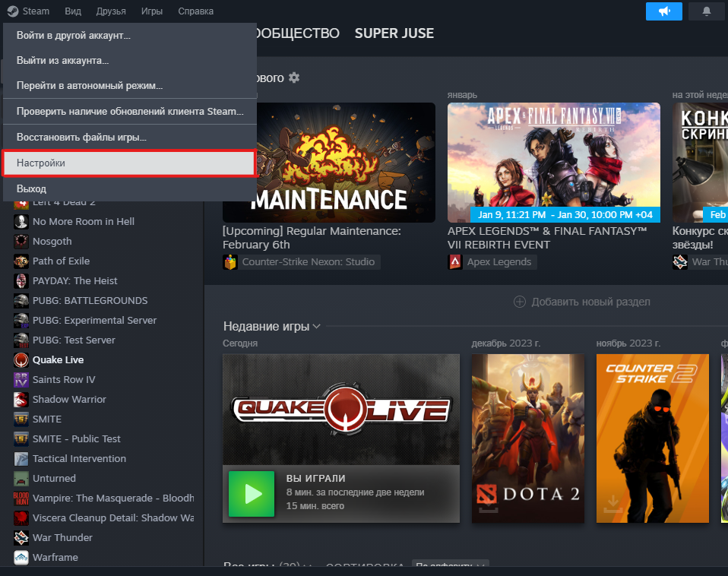
Task: Open the Quake Live recent game banner
Action: (x=341, y=410)
